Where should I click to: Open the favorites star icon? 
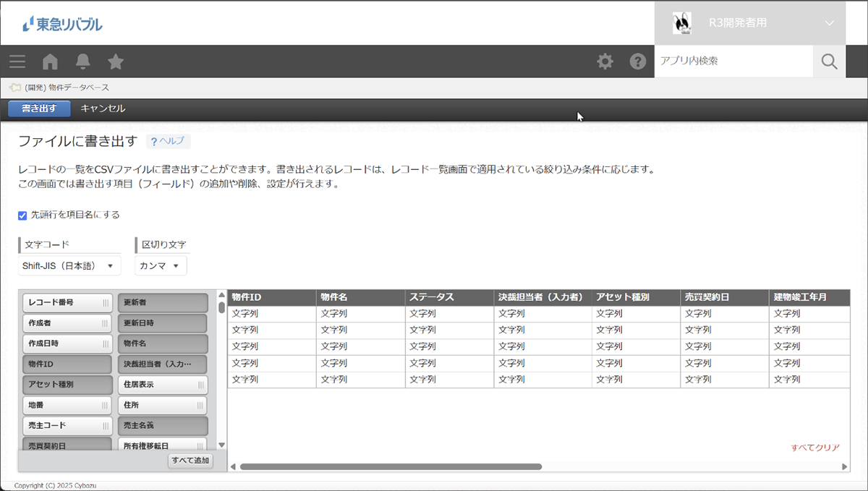click(116, 61)
